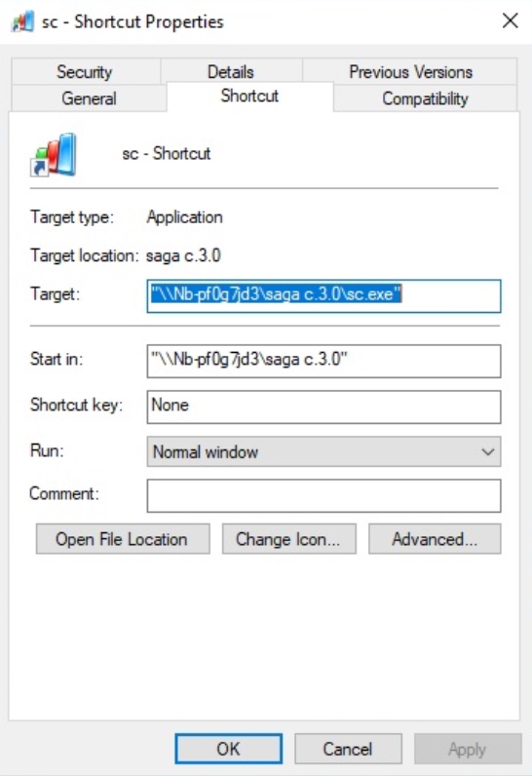Click the Shortcut key field
Image resolution: width=532 pixels, height=776 pixels.
323,407
